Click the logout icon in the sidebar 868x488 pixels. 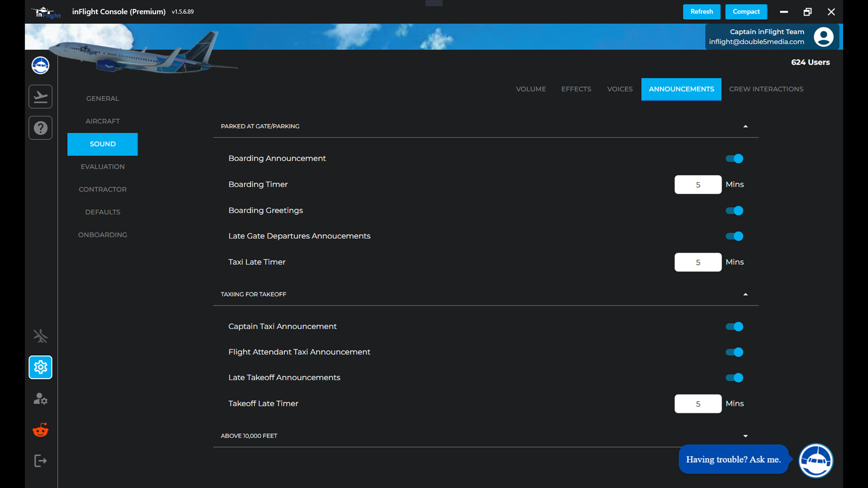(x=40, y=460)
